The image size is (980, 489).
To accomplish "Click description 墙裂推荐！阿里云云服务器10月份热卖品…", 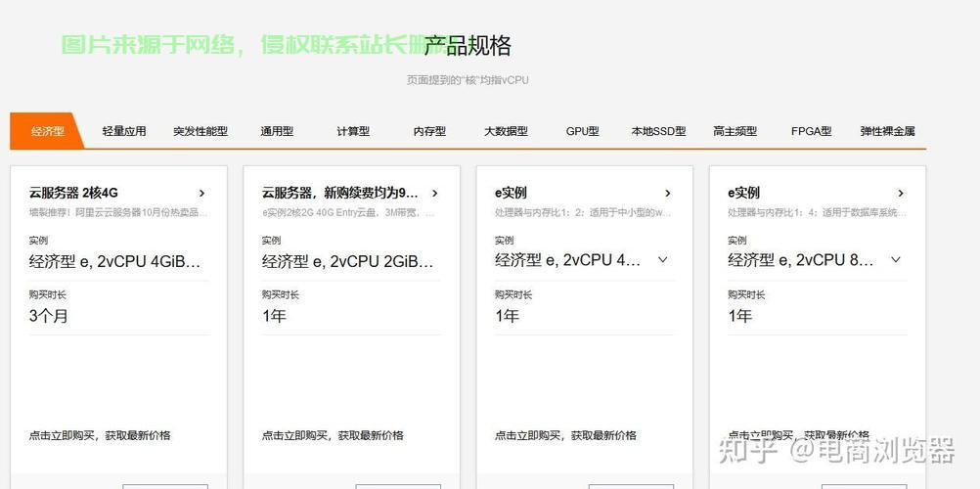I will point(118,212).
